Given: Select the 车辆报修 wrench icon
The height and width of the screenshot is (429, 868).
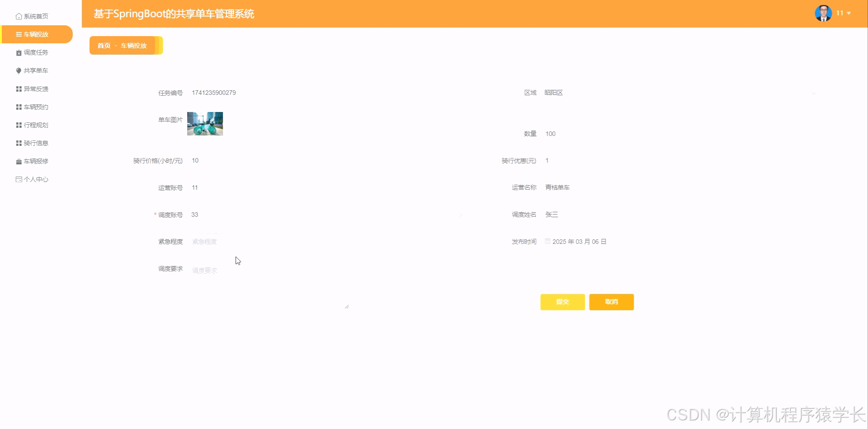Looking at the screenshot, I should [x=18, y=161].
